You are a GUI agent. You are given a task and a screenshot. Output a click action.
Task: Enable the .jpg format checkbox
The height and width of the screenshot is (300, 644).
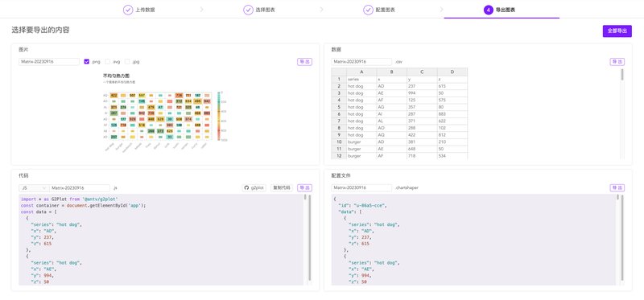click(x=127, y=62)
